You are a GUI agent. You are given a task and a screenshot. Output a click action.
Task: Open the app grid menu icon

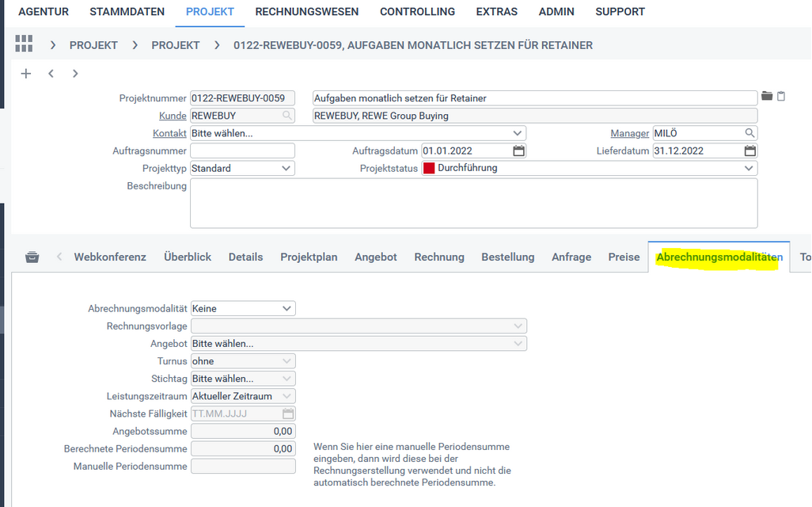click(24, 44)
